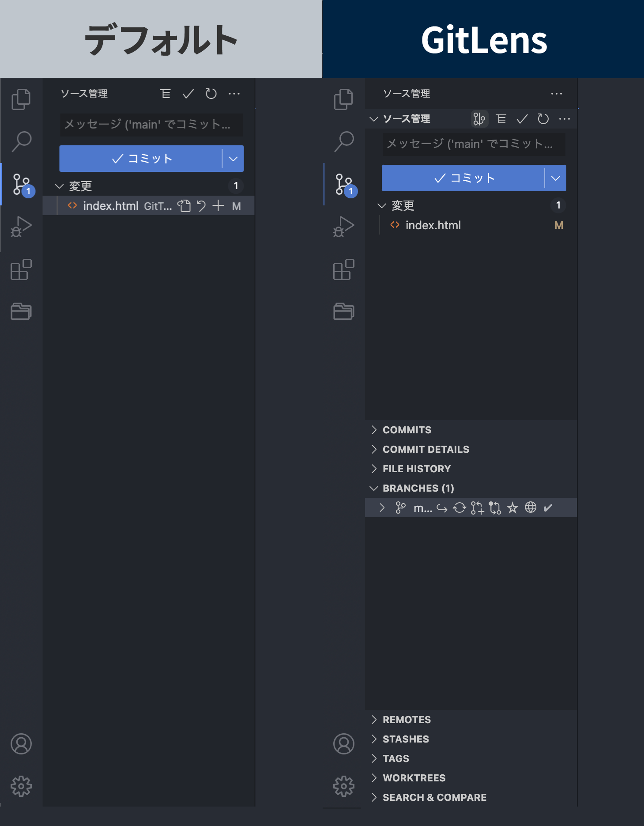Screen dimensions: 644x826
Task: Click the open file icon on the デフォルト index.html row
Action: coord(184,206)
